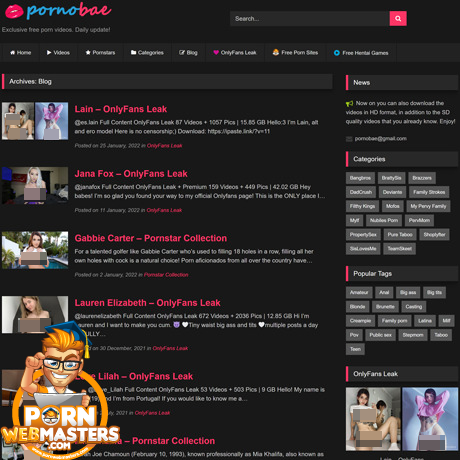Select the Brazzers category tag
Image resolution: width=460 pixels, height=460 pixels.
click(x=422, y=178)
